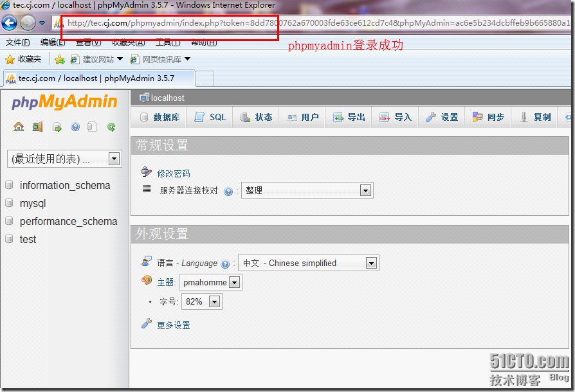
Task: Switch to the 导出 tab
Action: point(349,117)
